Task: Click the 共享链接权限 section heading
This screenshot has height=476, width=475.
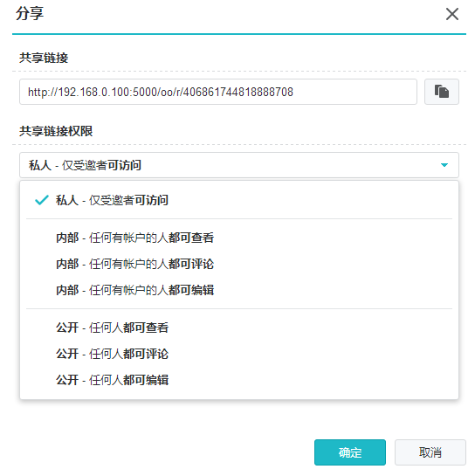Action: pyautogui.click(x=56, y=131)
